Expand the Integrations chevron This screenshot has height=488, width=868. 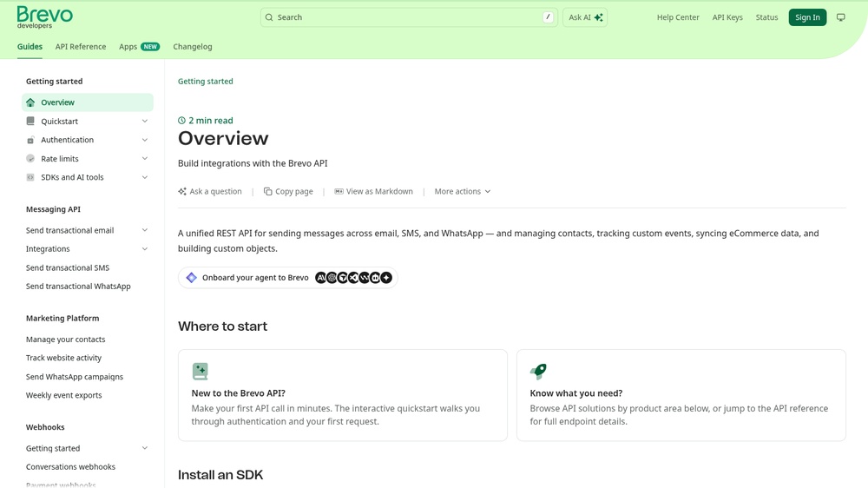point(144,249)
